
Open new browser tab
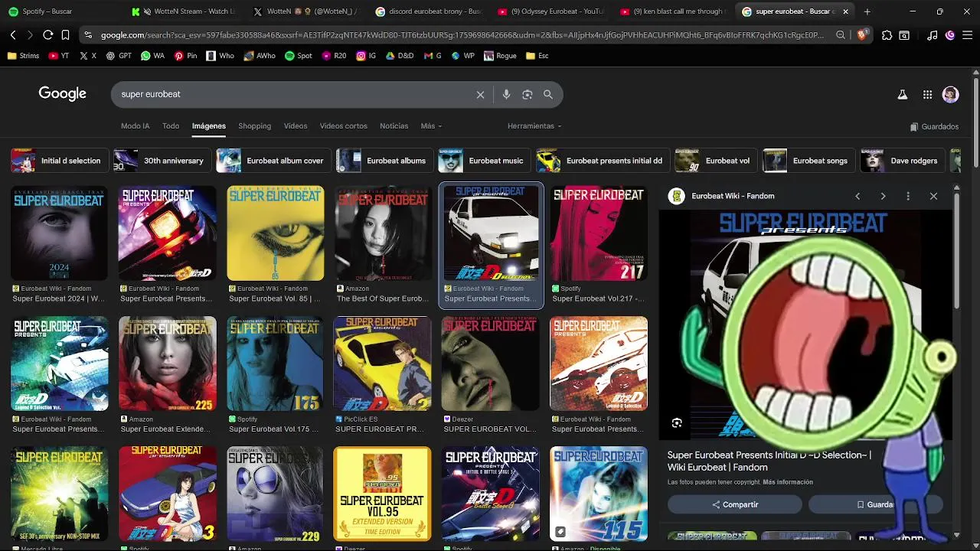pyautogui.click(x=867, y=11)
